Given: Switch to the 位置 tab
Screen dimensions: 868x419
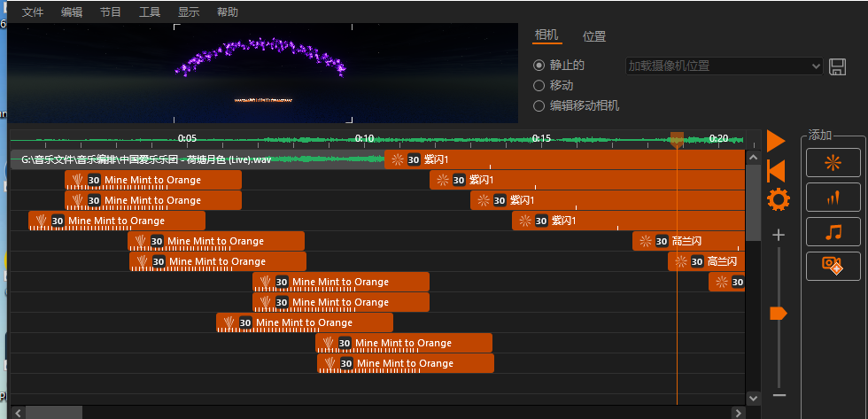Looking at the screenshot, I should click(x=594, y=36).
